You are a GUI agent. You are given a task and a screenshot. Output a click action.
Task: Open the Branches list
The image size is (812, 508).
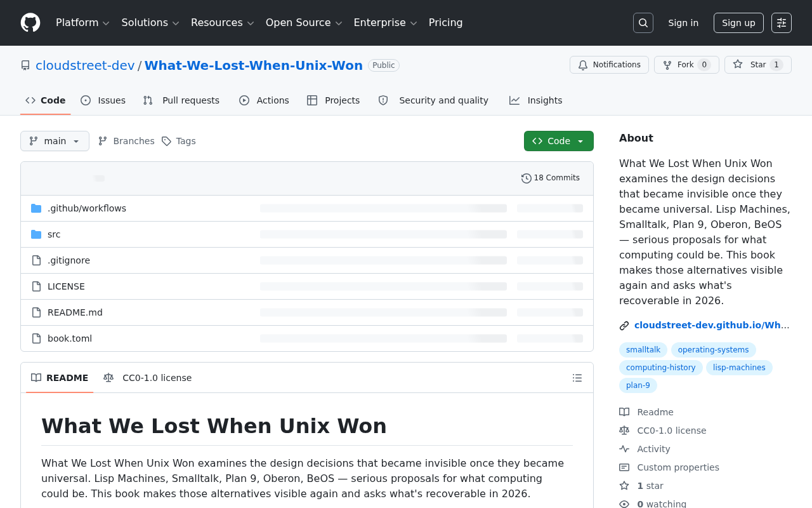tap(126, 141)
